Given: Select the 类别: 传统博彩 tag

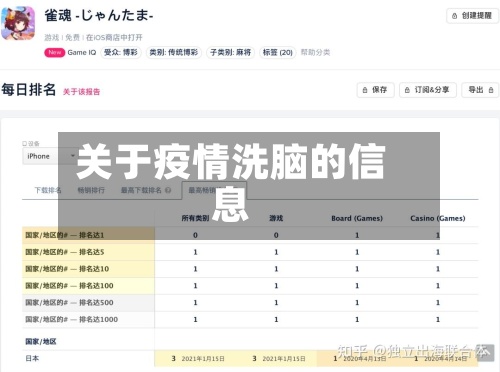Looking at the screenshot, I should [174, 52].
